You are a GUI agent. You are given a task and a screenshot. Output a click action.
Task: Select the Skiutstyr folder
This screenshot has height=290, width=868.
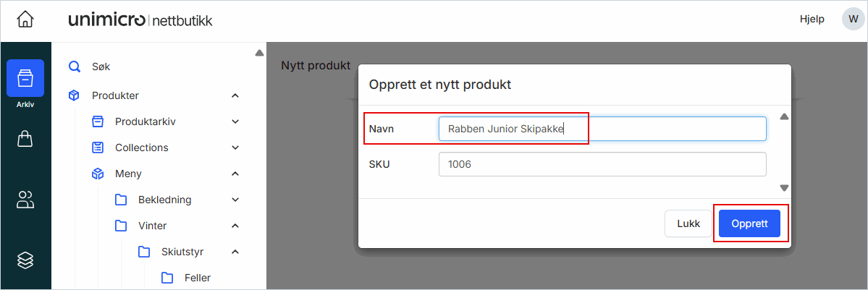pyautogui.click(x=182, y=252)
